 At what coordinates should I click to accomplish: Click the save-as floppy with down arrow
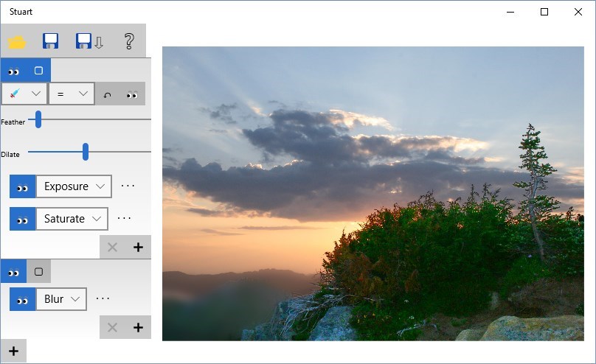(89, 41)
